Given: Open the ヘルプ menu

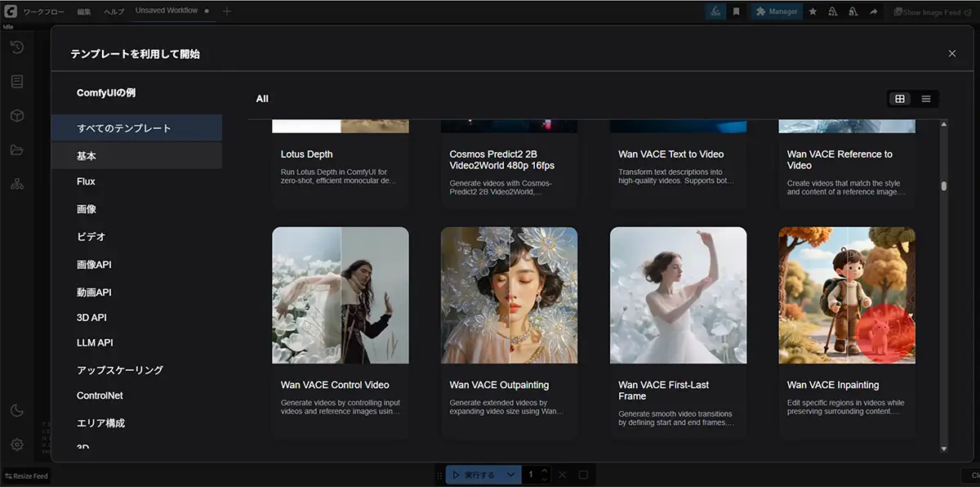Looking at the screenshot, I should [114, 12].
